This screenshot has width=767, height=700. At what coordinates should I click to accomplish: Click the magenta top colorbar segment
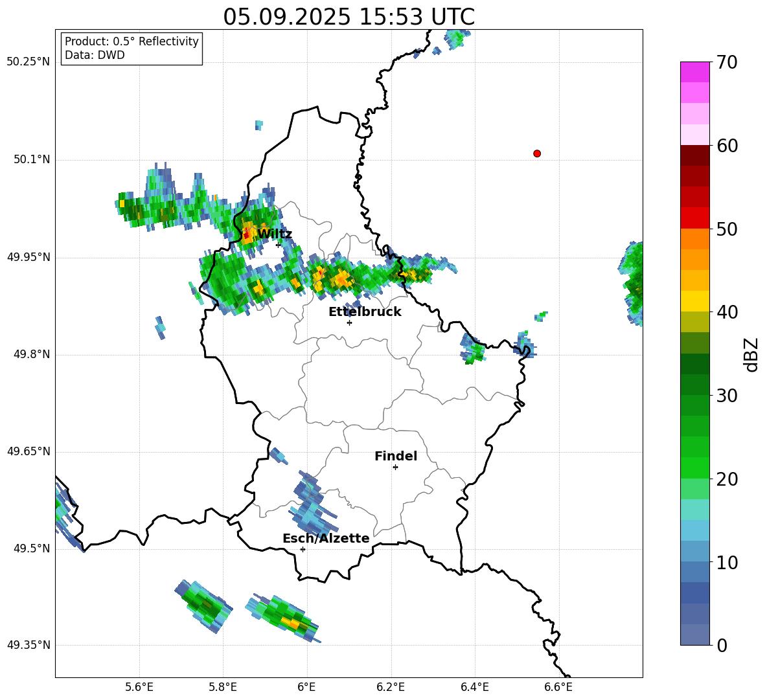pyautogui.click(x=694, y=72)
